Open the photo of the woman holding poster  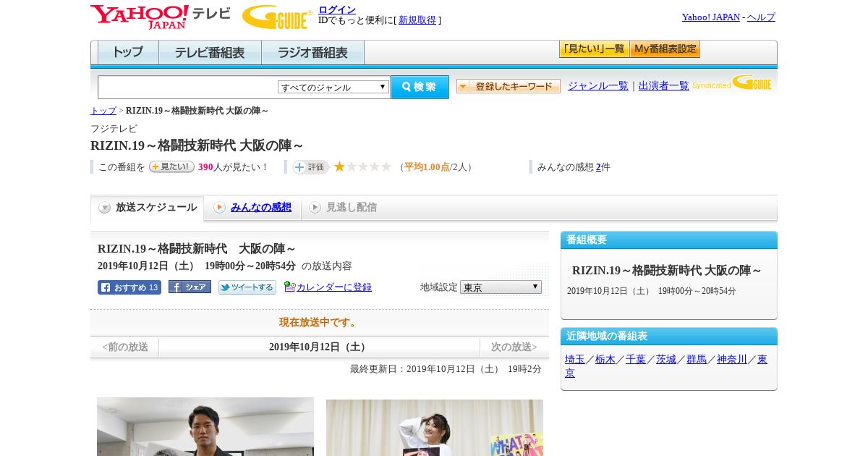[x=435, y=428]
